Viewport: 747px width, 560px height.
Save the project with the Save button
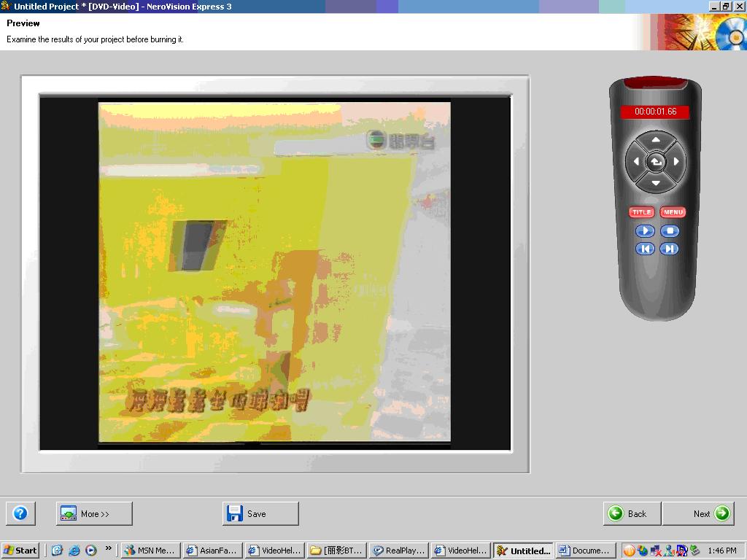click(260, 513)
